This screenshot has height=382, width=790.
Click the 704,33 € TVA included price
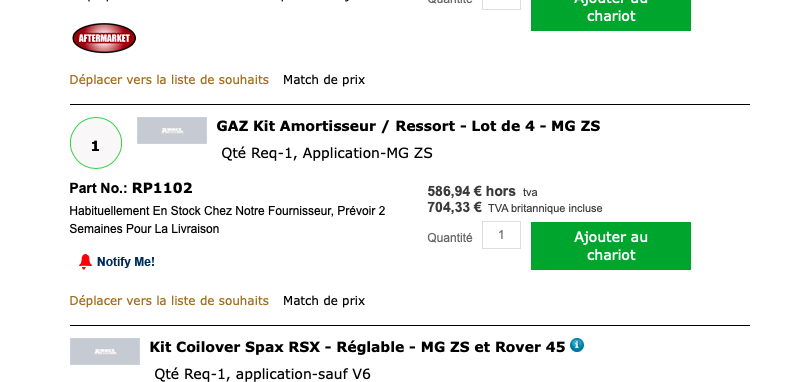pos(514,208)
